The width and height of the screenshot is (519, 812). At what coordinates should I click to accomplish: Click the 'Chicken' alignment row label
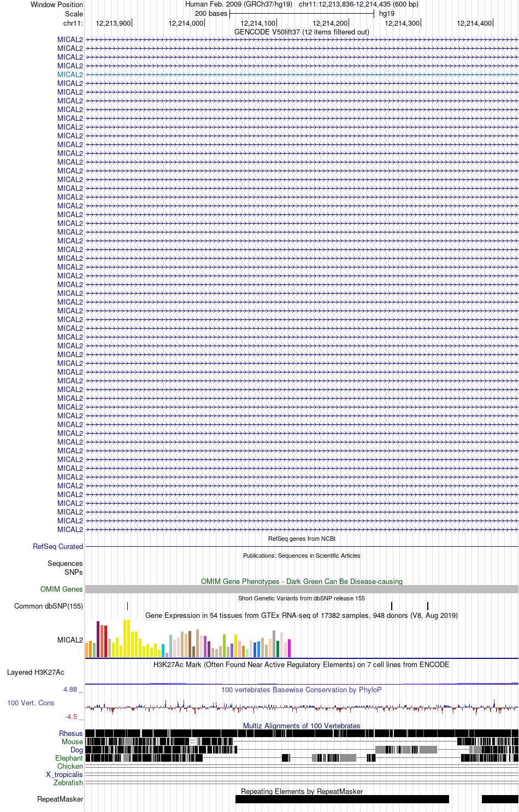click(70, 766)
